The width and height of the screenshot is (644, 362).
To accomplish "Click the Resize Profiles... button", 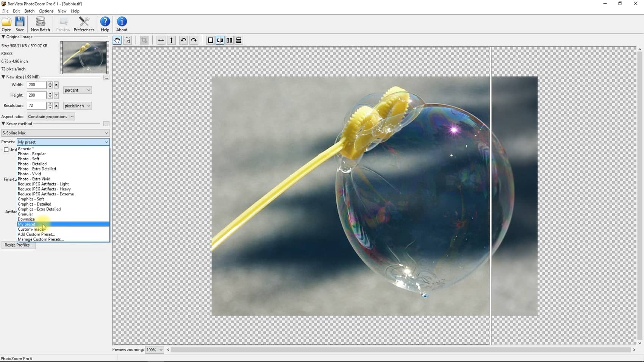I will (x=19, y=245).
